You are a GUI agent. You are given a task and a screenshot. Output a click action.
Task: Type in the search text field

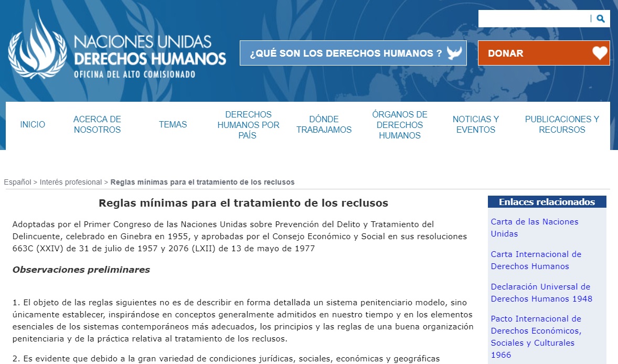(x=534, y=19)
